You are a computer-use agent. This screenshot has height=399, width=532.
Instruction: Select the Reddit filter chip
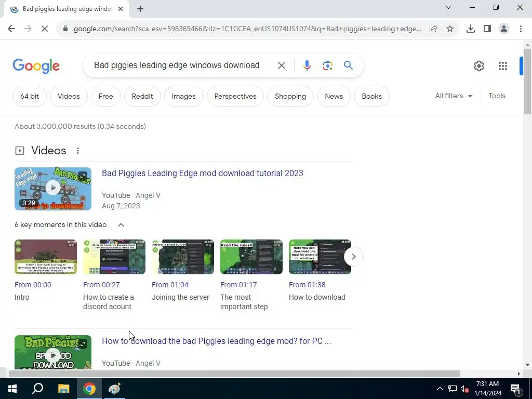point(142,96)
